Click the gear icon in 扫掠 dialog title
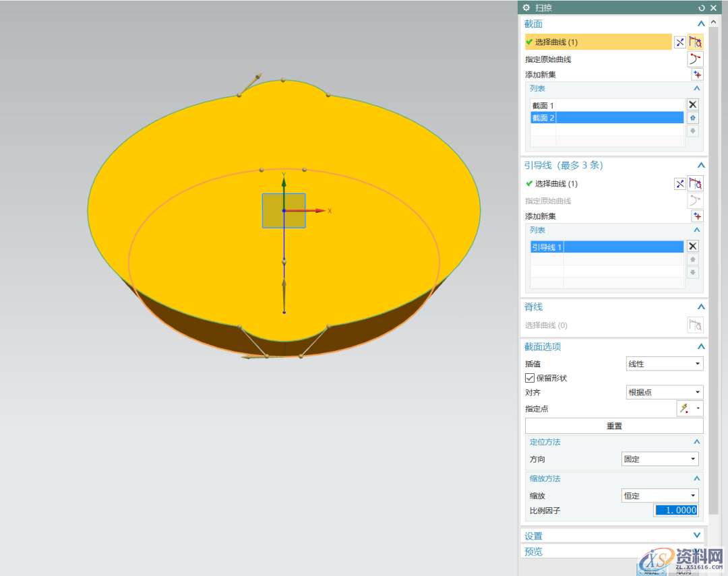The width and height of the screenshot is (728, 576). [526, 8]
